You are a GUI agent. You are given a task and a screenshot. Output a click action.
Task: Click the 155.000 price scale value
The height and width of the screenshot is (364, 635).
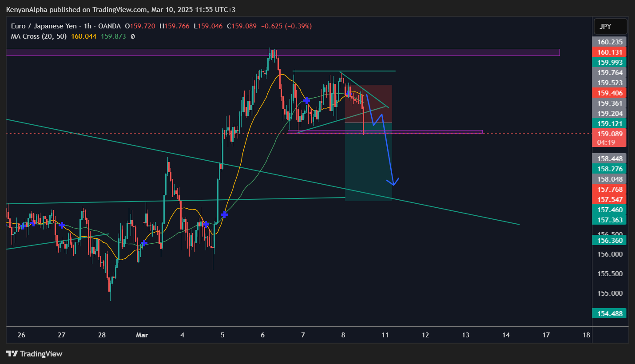click(x=610, y=293)
